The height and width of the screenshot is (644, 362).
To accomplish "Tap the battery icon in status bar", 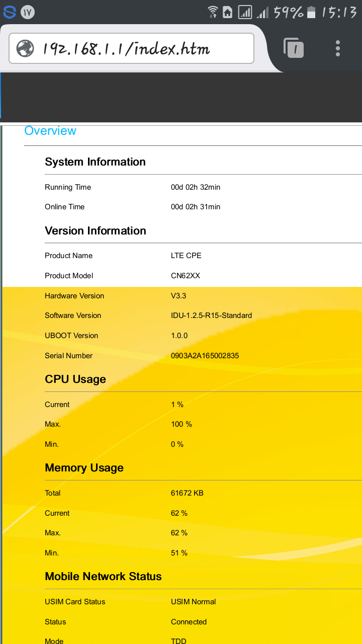I will click(311, 12).
